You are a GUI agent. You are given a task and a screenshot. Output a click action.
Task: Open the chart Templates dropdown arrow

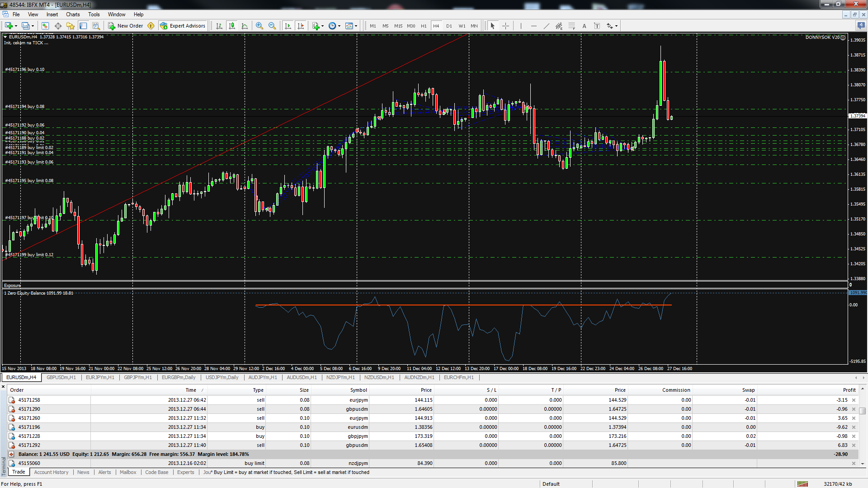(x=356, y=26)
